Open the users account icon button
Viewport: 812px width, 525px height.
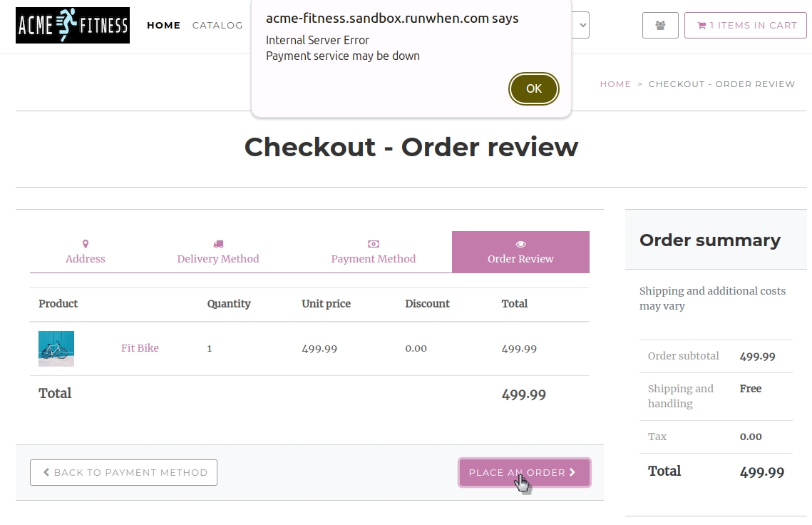[x=660, y=26]
